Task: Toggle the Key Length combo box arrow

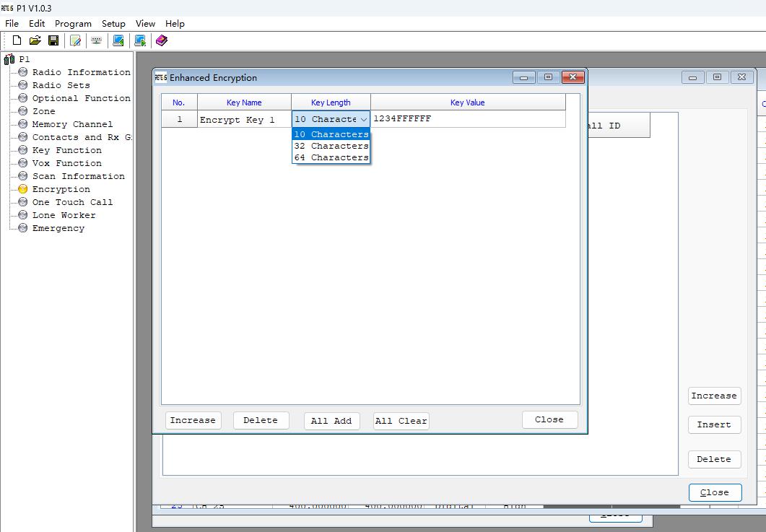Action: click(363, 119)
